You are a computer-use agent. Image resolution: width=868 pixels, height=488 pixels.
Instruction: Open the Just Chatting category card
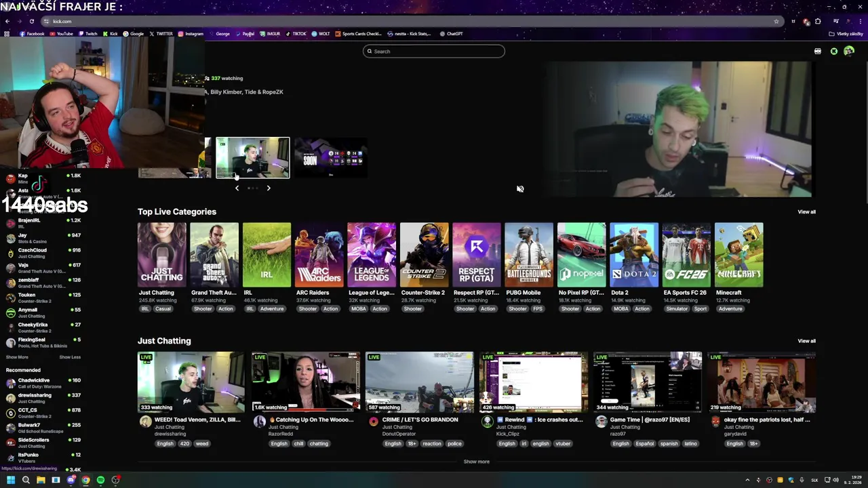161,255
